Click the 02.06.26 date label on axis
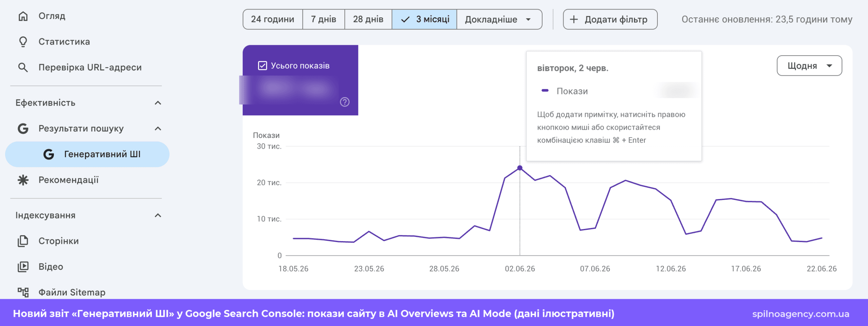This screenshot has height=326, width=868. tap(520, 269)
